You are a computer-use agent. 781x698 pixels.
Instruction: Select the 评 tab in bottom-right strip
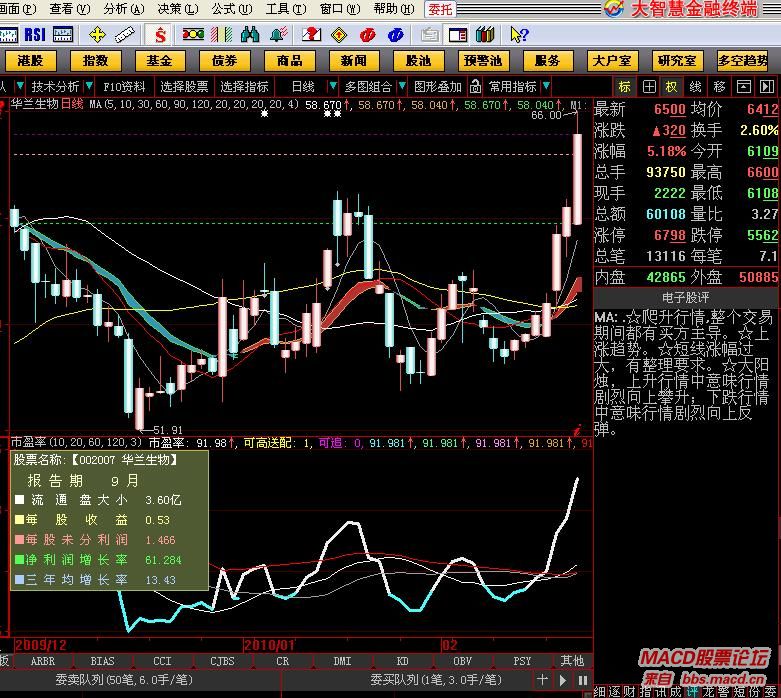pos(692,692)
